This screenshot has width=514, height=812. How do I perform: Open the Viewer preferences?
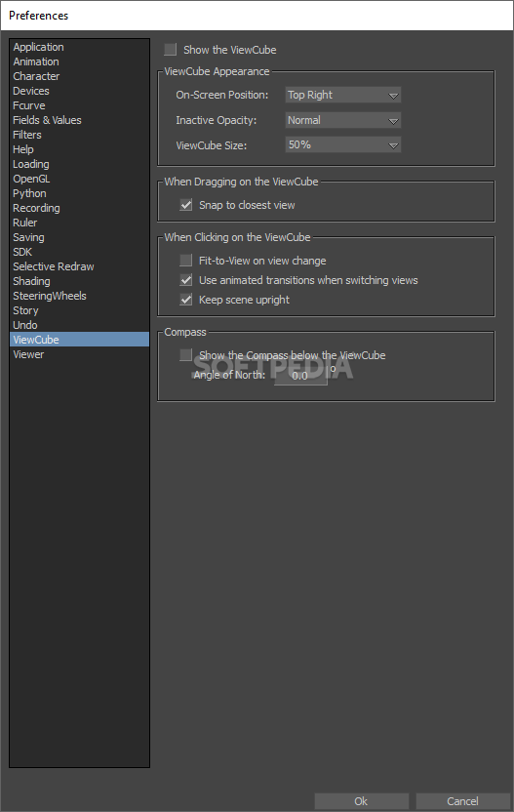[80, 354]
